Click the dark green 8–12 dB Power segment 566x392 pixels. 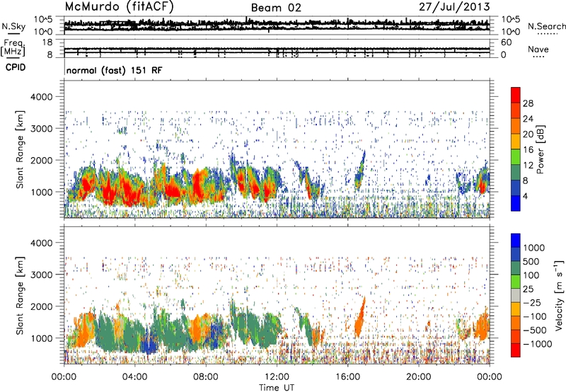[x=516, y=172]
